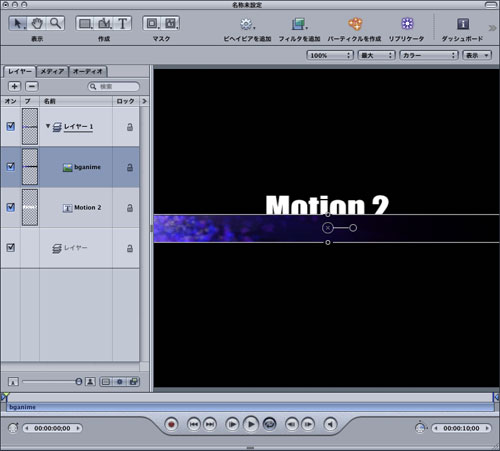
Task: Toggle show masks button
Action: [x=106, y=382]
